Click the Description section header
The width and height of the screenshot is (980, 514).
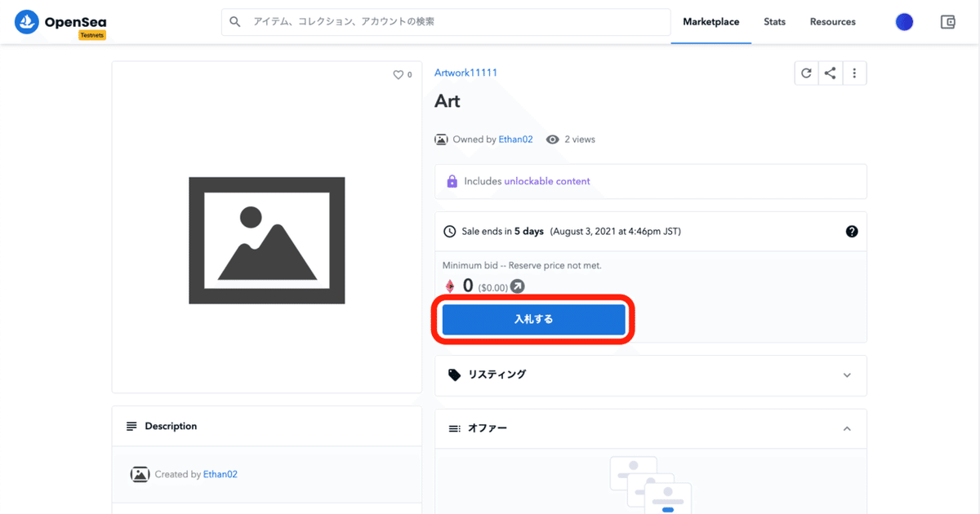[x=267, y=426]
